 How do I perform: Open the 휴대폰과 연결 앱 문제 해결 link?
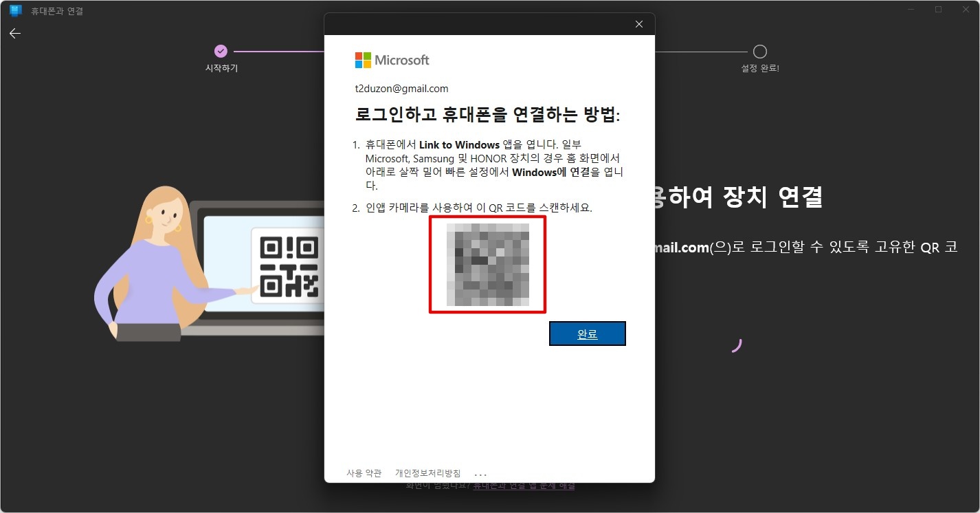[524, 485]
